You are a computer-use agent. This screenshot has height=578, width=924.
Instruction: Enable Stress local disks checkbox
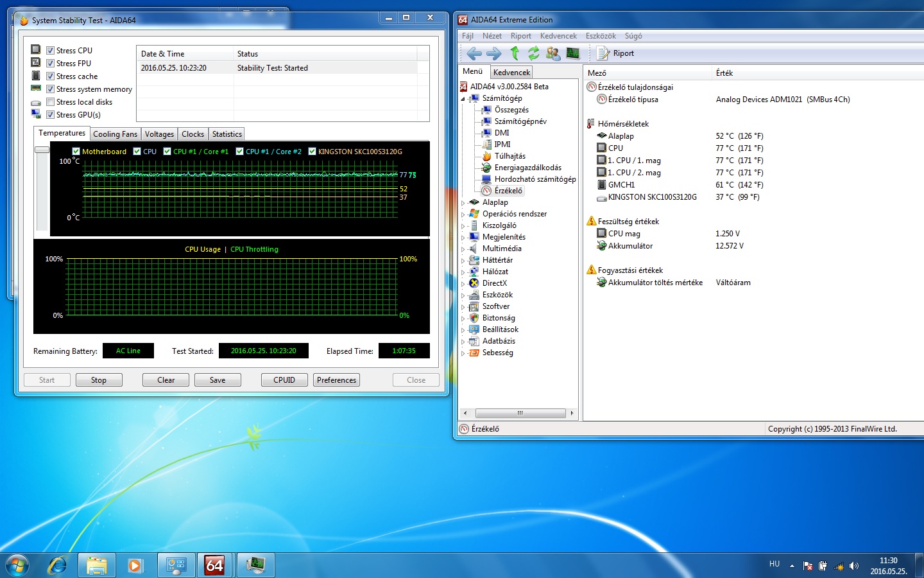50,102
